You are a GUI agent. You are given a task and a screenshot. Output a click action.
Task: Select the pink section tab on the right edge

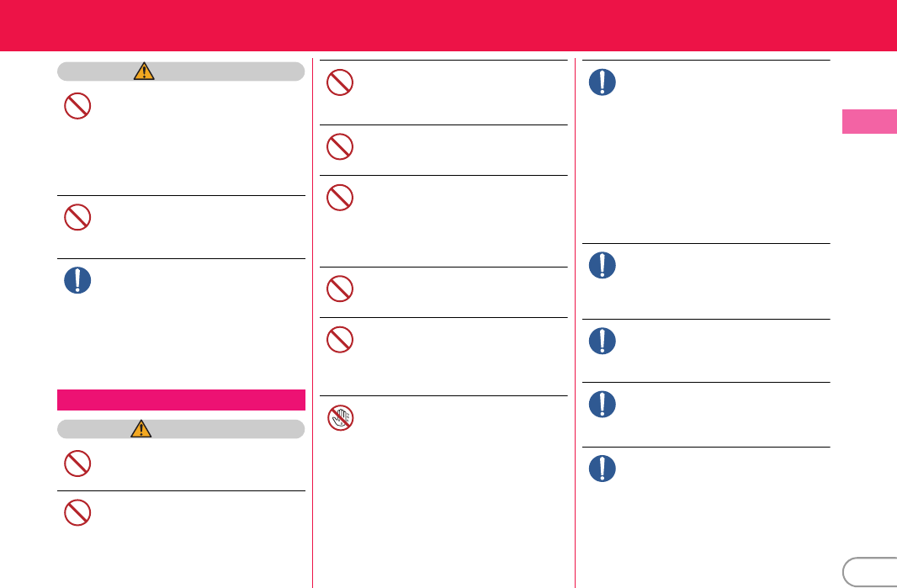click(869, 120)
